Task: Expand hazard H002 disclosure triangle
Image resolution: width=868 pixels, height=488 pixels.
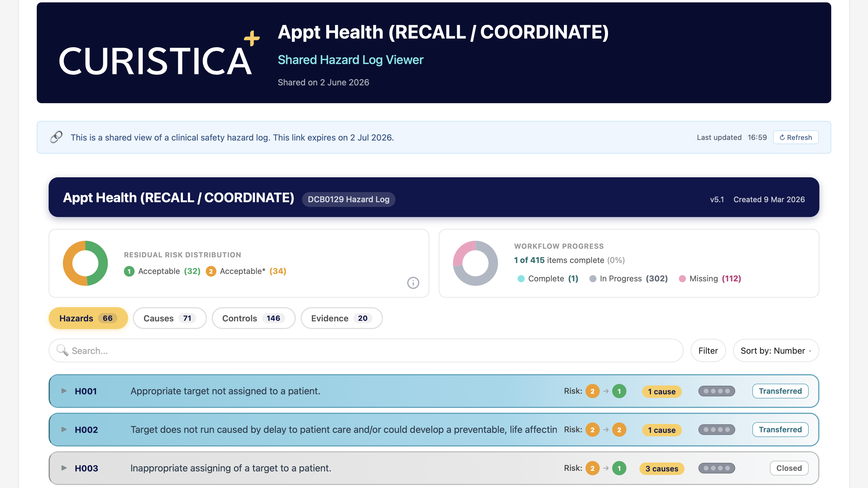Action: (x=64, y=429)
